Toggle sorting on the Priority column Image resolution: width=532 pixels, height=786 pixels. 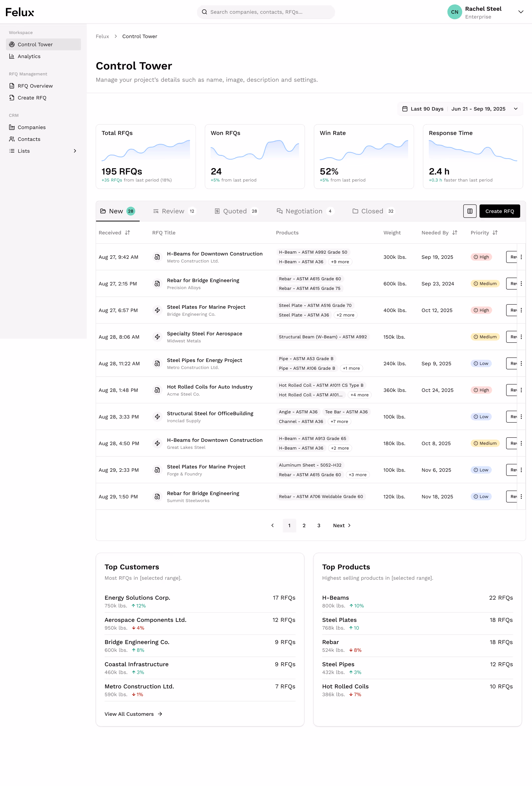pos(495,233)
